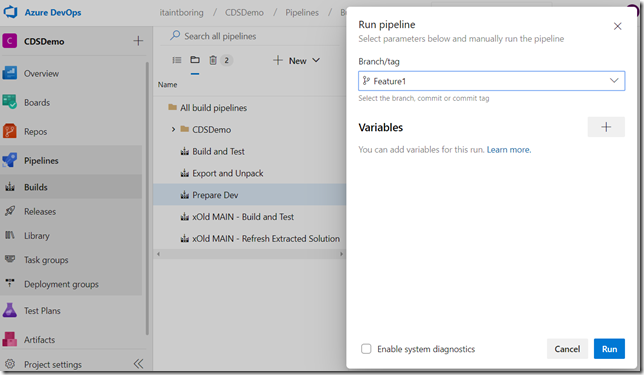Click the CDSDemo breadcrumb link
The height and width of the screenshot is (375, 644).
[x=244, y=12]
